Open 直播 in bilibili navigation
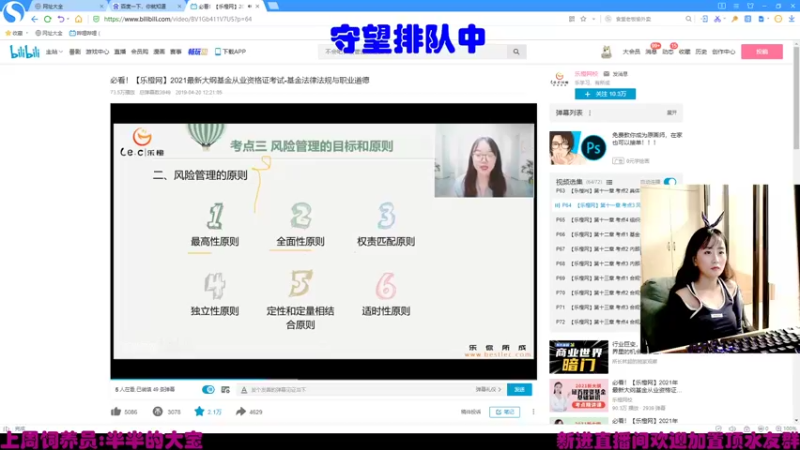The height and width of the screenshot is (450, 800). (120, 52)
